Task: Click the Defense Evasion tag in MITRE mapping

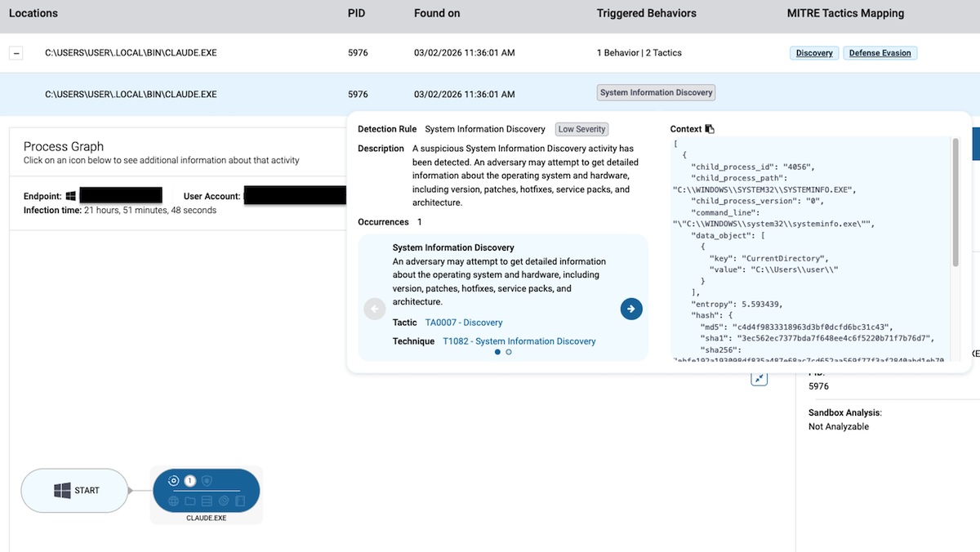Action: coord(880,52)
